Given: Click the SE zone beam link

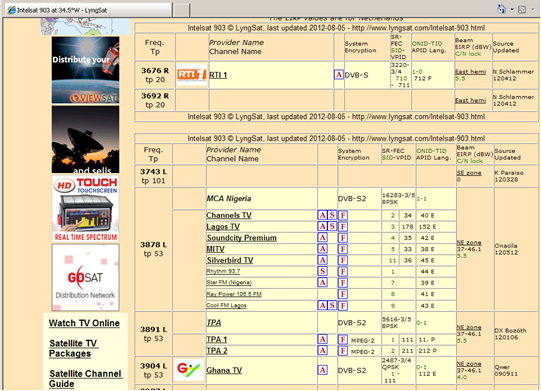Looking at the screenshot, I should pyautogui.click(x=469, y=173).
